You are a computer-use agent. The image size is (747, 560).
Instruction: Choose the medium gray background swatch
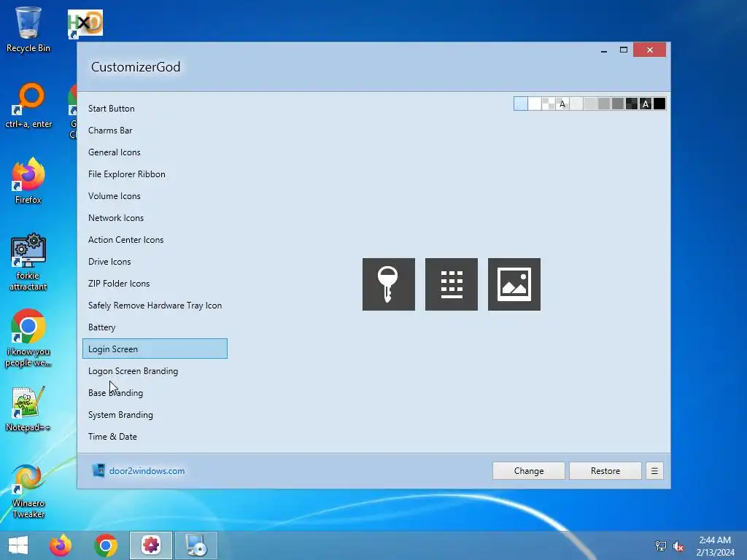point(603,104)
